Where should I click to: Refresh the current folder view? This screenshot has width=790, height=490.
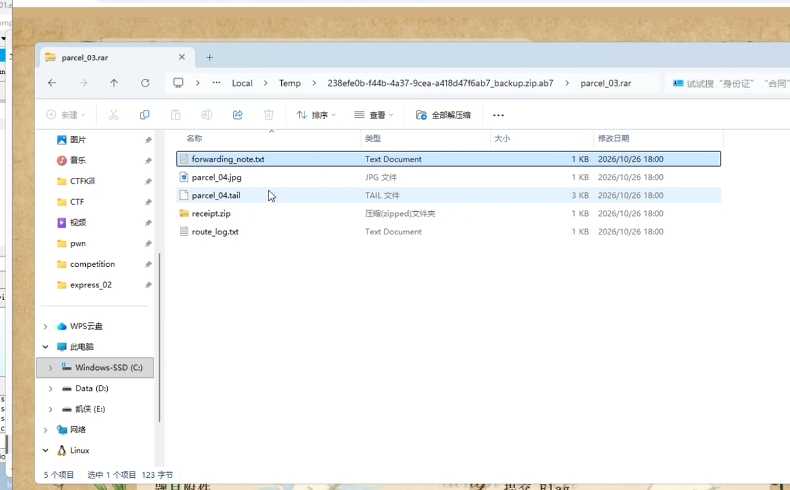pyautogui.click(x=145, y=83)
